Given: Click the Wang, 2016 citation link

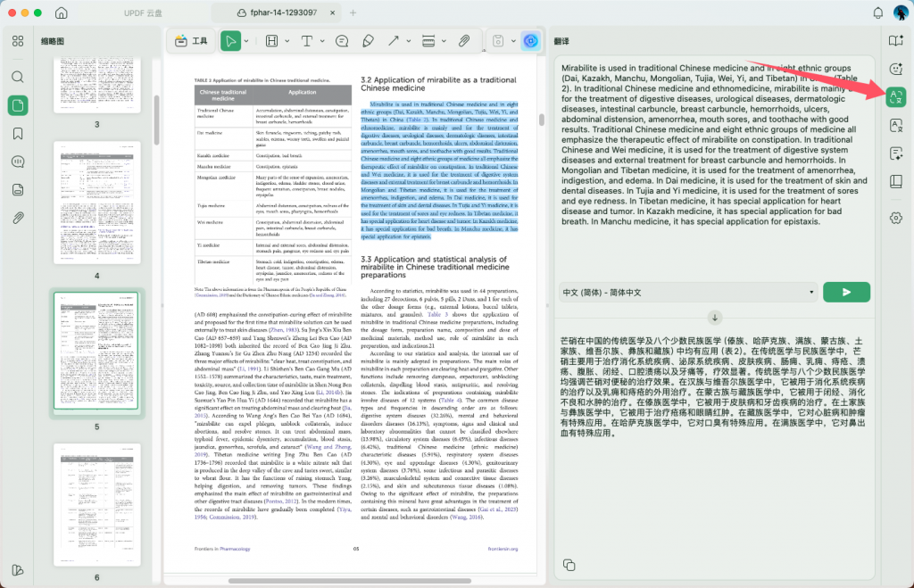Looking at the screenshot, I should pyautogui.click(x=467, y=517).
